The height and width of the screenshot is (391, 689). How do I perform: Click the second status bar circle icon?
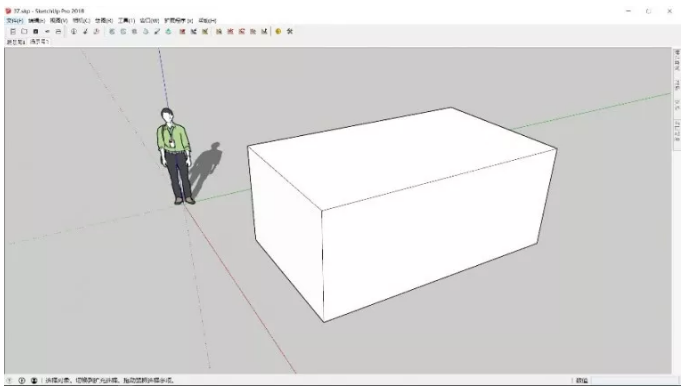22,380
